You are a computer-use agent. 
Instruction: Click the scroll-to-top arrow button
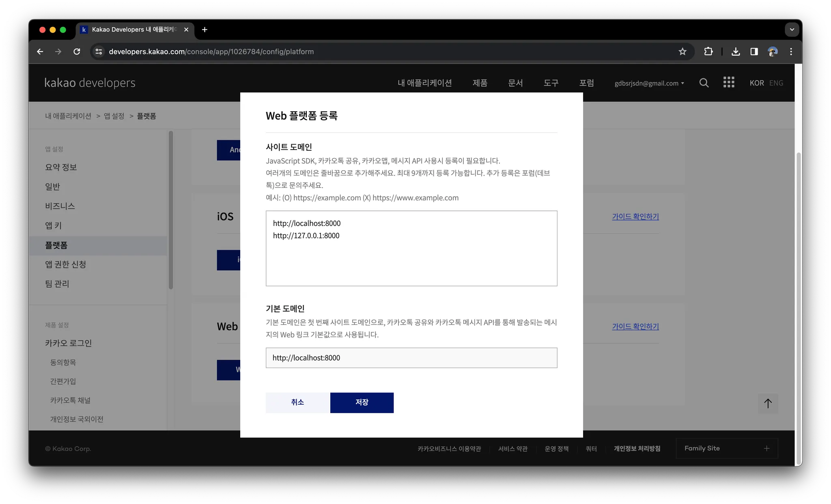768,403
